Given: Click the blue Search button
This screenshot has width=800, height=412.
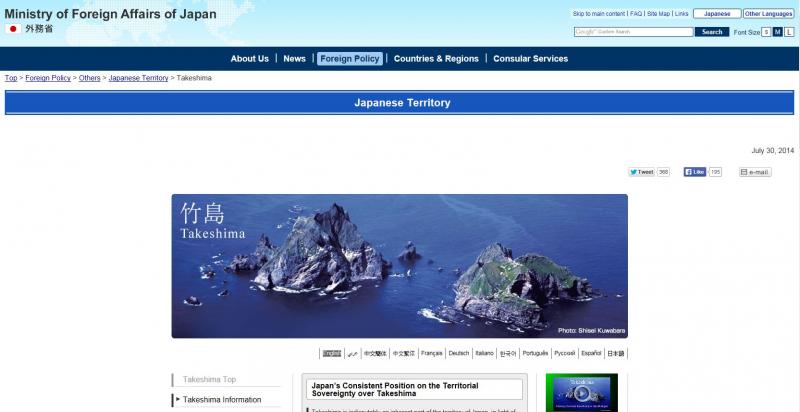Looking at the screenshot, I should [711, 32].
